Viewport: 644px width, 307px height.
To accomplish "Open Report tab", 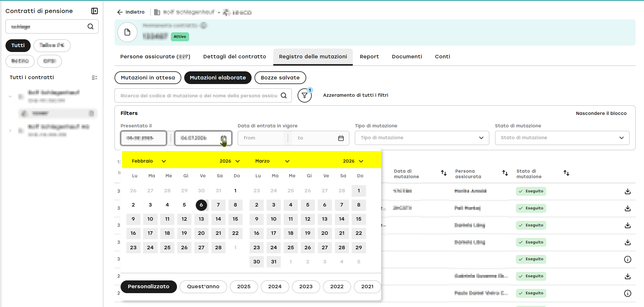I will tap(369, 57).
